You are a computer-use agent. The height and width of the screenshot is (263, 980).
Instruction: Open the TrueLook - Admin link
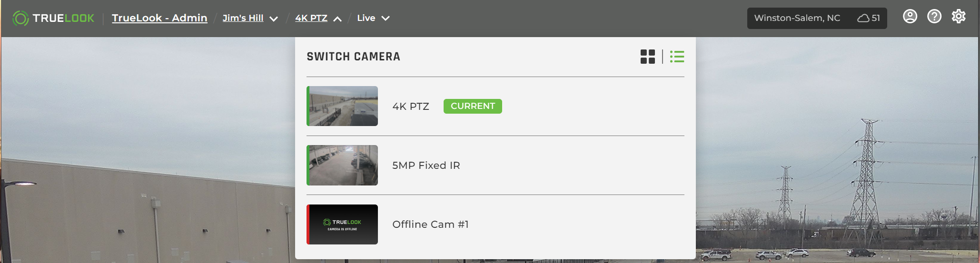[159, 18]
